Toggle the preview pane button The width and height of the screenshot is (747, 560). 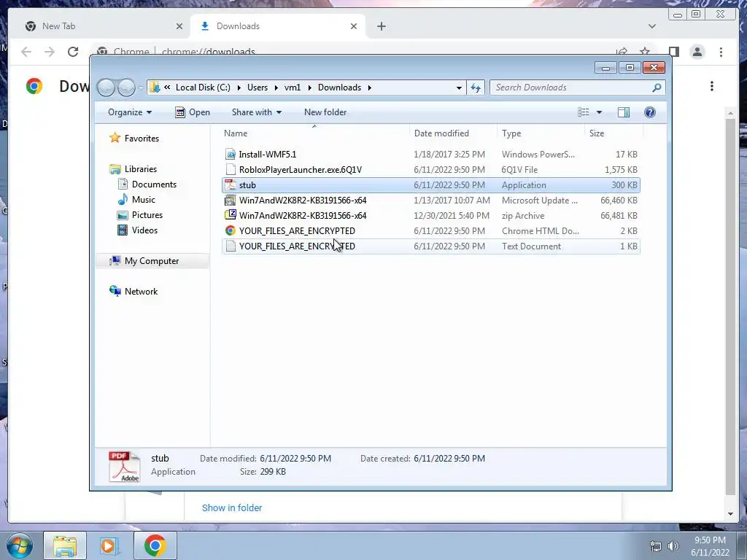click(624, 112)
